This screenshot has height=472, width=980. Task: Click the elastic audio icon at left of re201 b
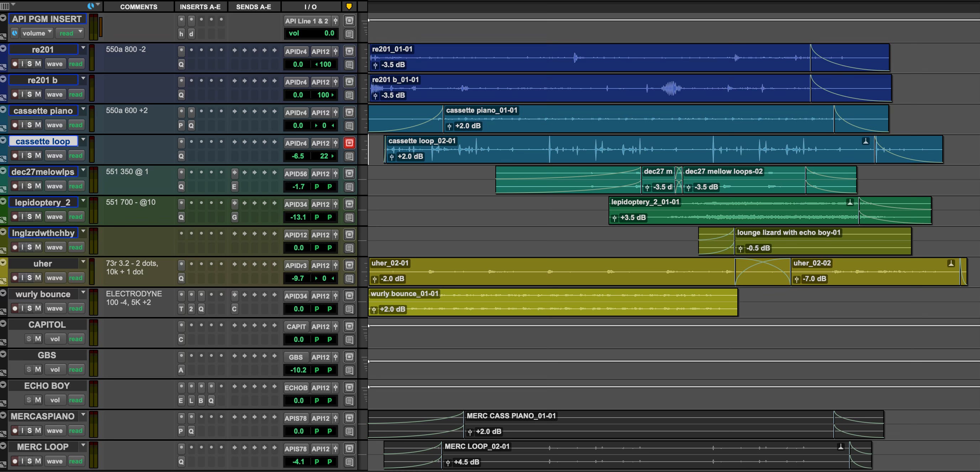click(x=3, y=98)
